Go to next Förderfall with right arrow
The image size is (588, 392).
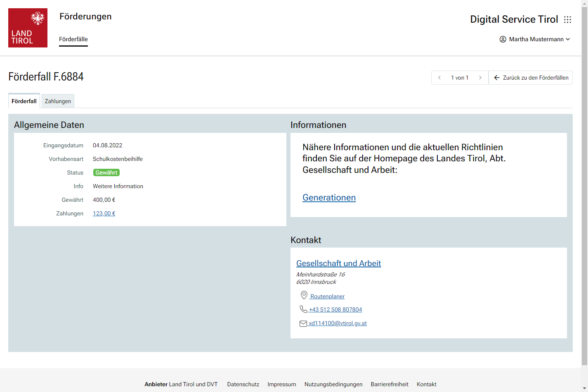click(480, 78)
